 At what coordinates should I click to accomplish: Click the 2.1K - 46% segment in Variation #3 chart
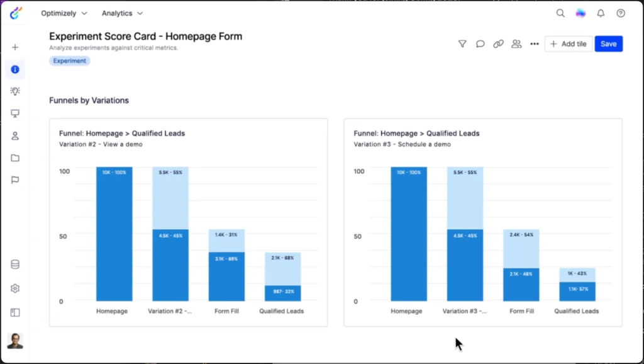(521, 285)
